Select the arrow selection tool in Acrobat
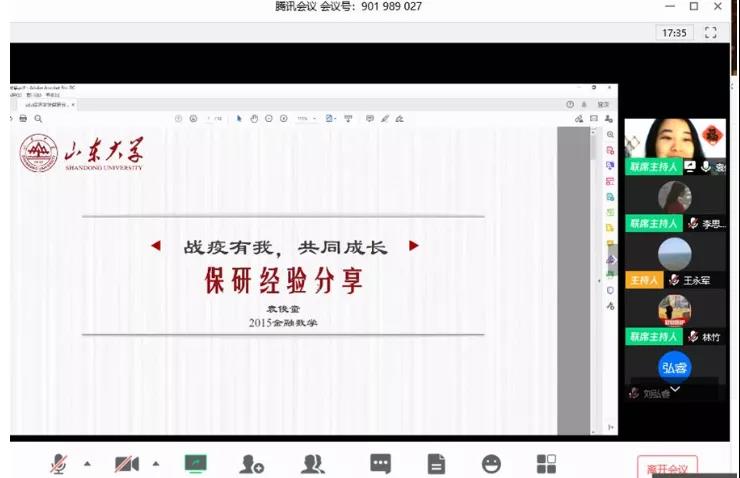 pos(239,119)
